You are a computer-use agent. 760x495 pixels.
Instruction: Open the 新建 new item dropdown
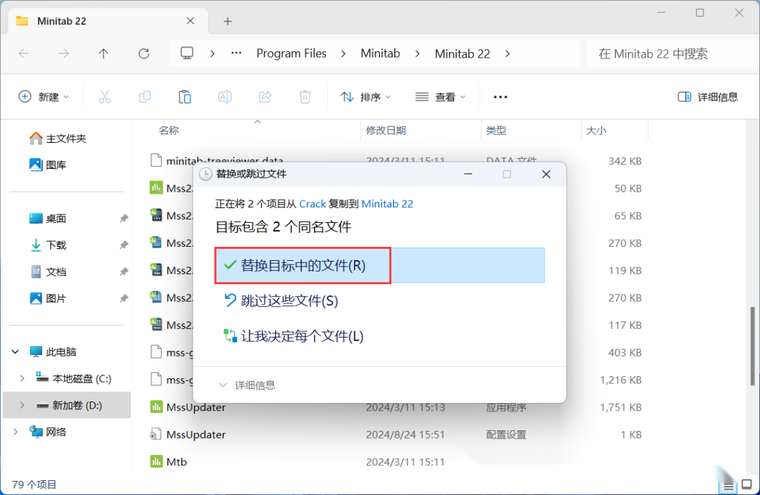coord(44,97)
